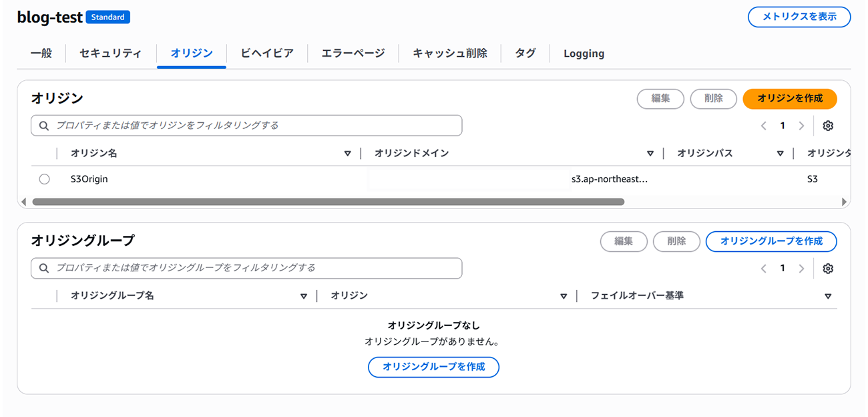Open the origin groups table settings gear
868x417 pixels.
point(828,268)
